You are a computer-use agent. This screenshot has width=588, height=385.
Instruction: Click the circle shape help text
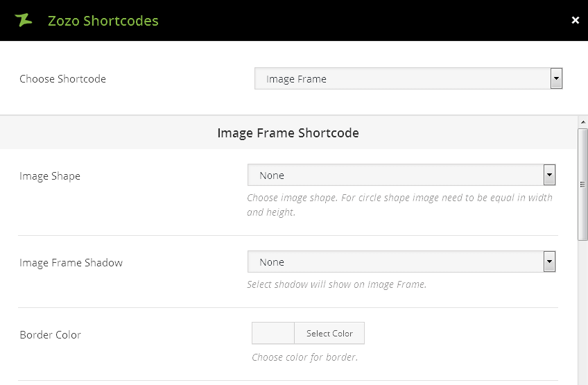(x=399, y=205)
